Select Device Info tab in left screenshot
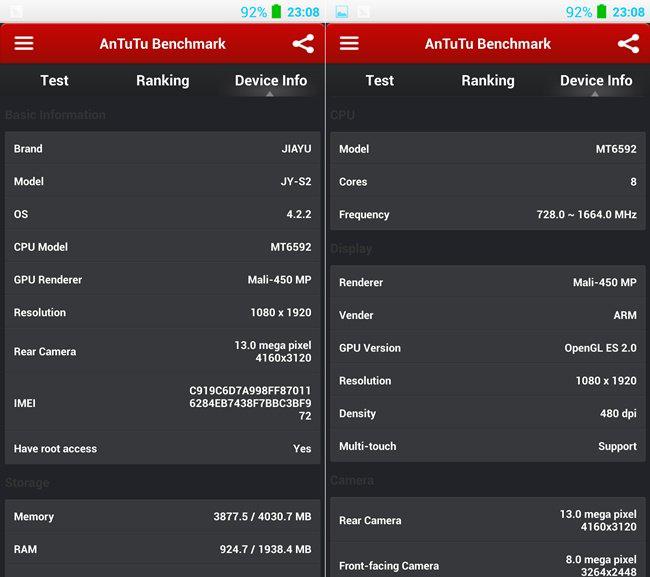Image resolution: width=650 pixels, height=577 pixels. 271,80
